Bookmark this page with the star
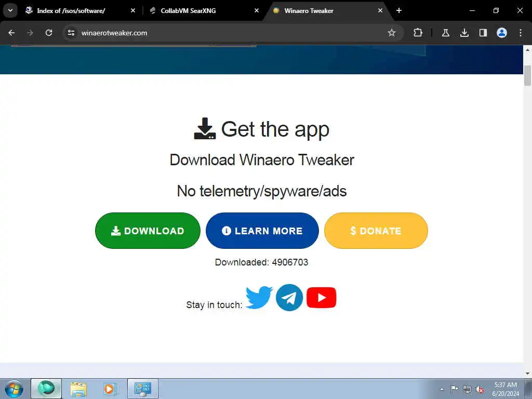 pyautogui.click(x=392, y=33)
